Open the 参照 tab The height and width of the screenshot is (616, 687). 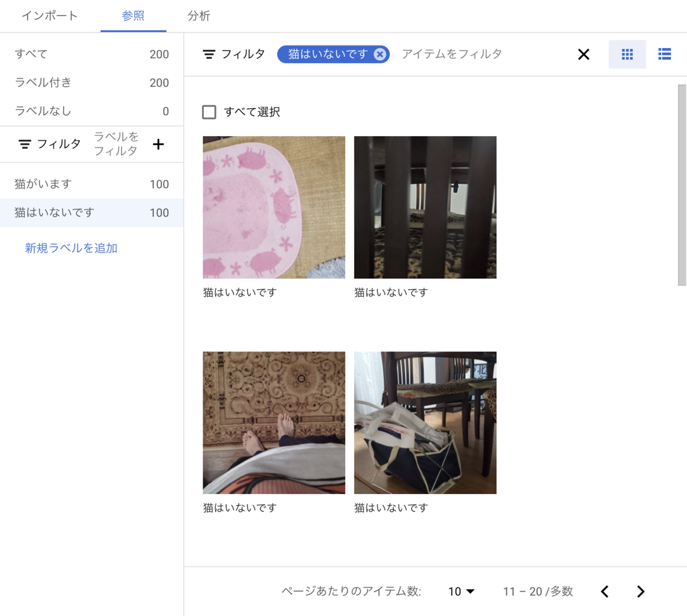pyautogui.click(x=133, y=16)
